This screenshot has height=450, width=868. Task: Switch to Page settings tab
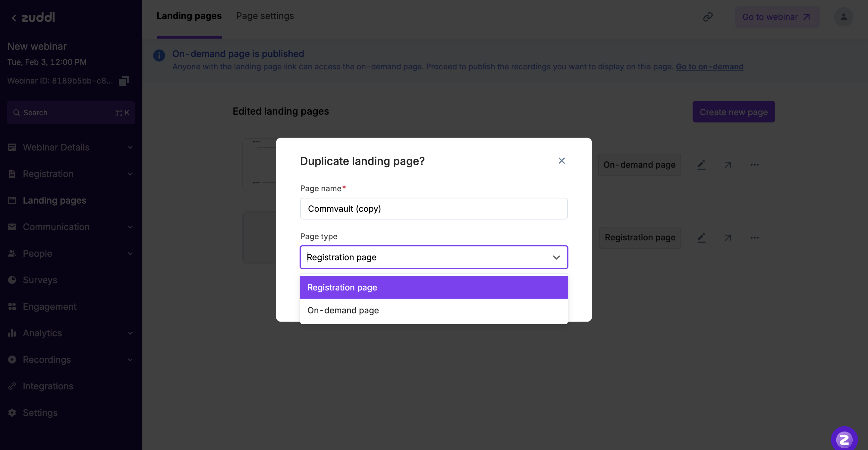pyautogui.click(x=265, y=16)
